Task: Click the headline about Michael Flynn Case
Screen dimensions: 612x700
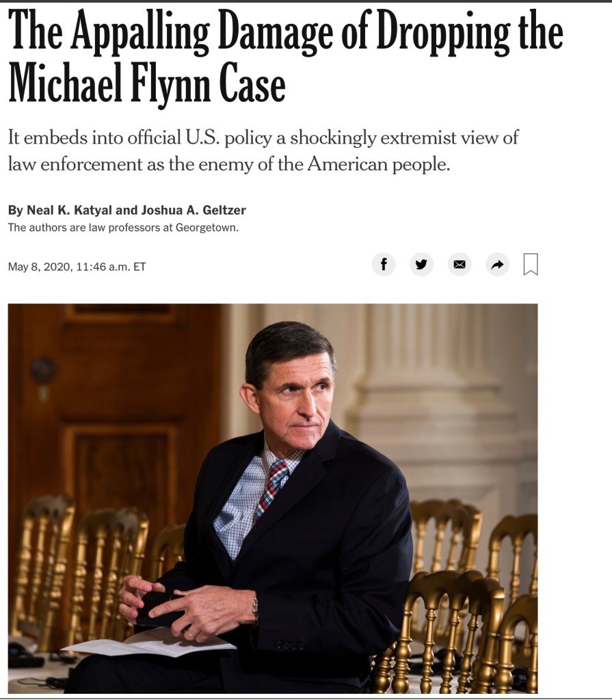Action: click(x=285, y=57)
